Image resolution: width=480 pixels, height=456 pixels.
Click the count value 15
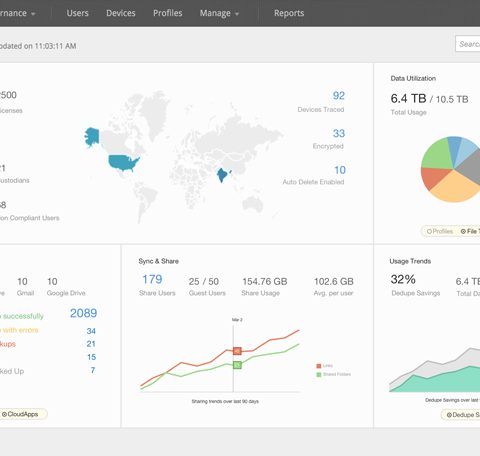(x=91, y=357)
